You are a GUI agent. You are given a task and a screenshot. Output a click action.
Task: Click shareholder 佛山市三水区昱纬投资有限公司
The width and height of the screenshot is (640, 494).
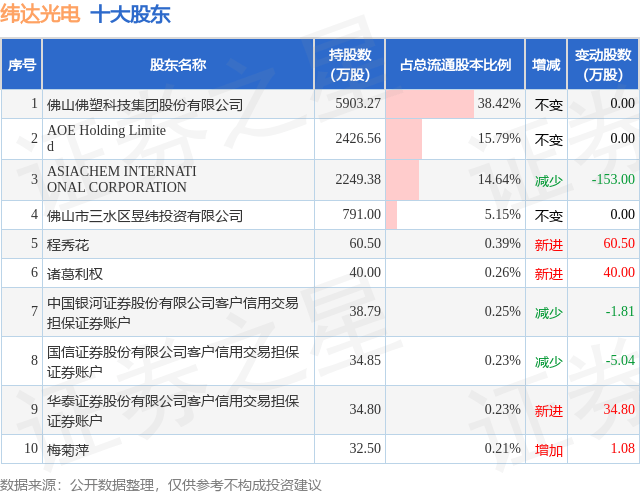pyautogui.click(x=145, y=216)
